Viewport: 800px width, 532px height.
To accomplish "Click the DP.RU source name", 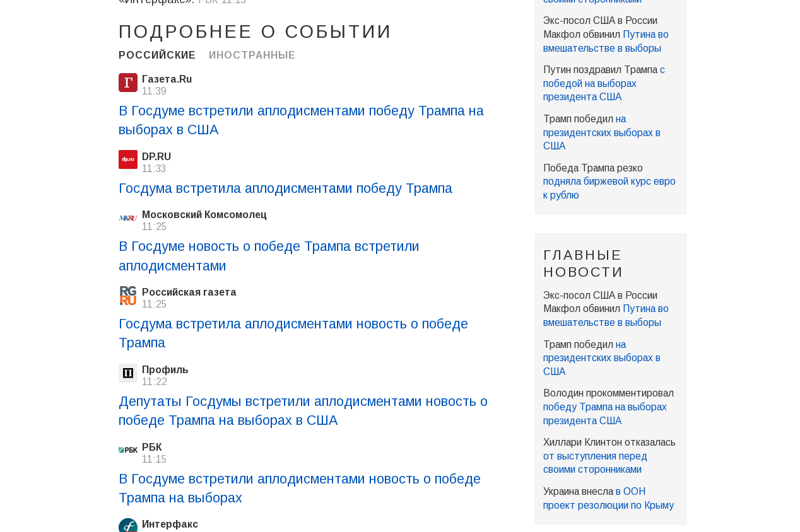I will coord(156,157).
